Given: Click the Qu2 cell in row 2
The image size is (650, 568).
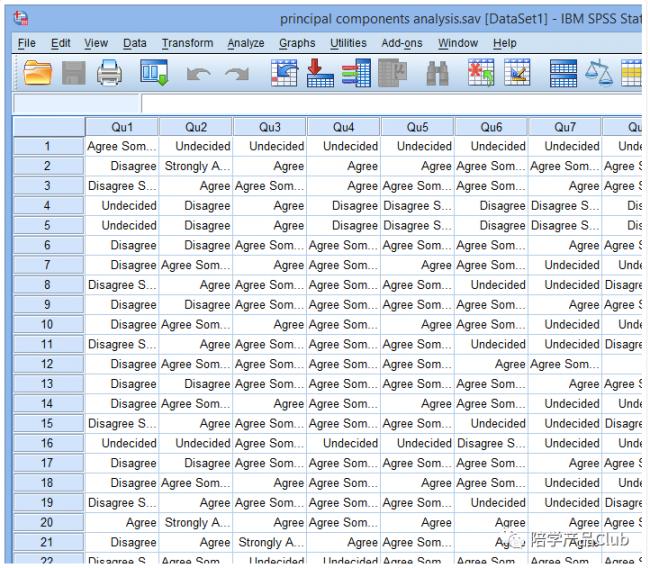Looking at the screenshot, I should coord(196,166).
